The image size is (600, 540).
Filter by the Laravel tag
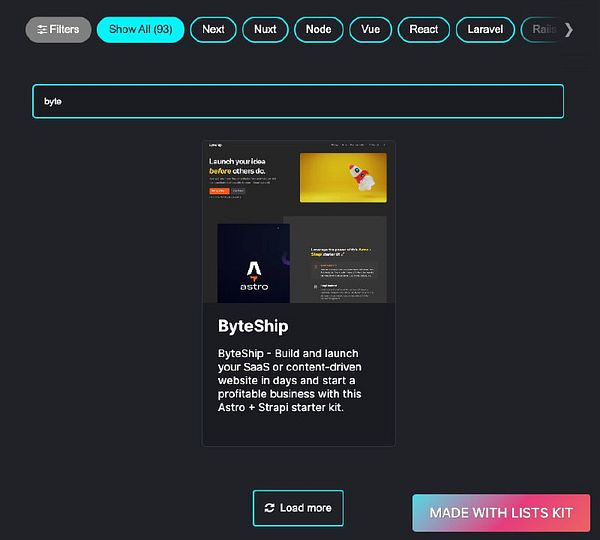pyautogui.click(x=485, y=29)
